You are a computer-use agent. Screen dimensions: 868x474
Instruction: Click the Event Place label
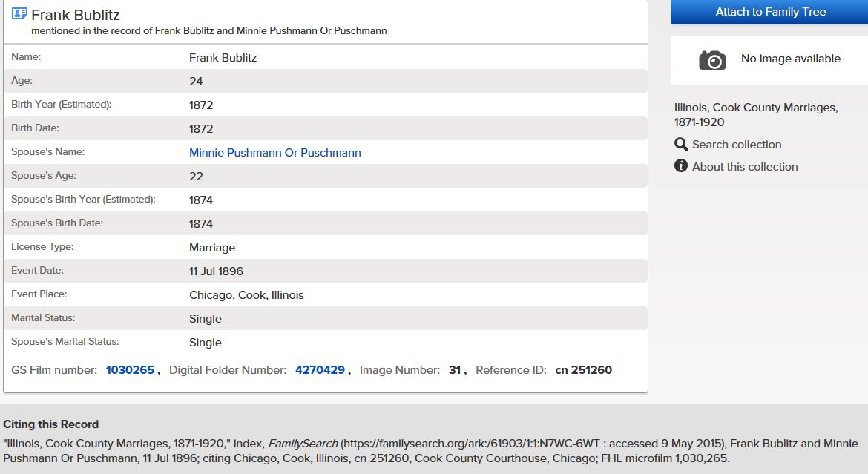39,294
